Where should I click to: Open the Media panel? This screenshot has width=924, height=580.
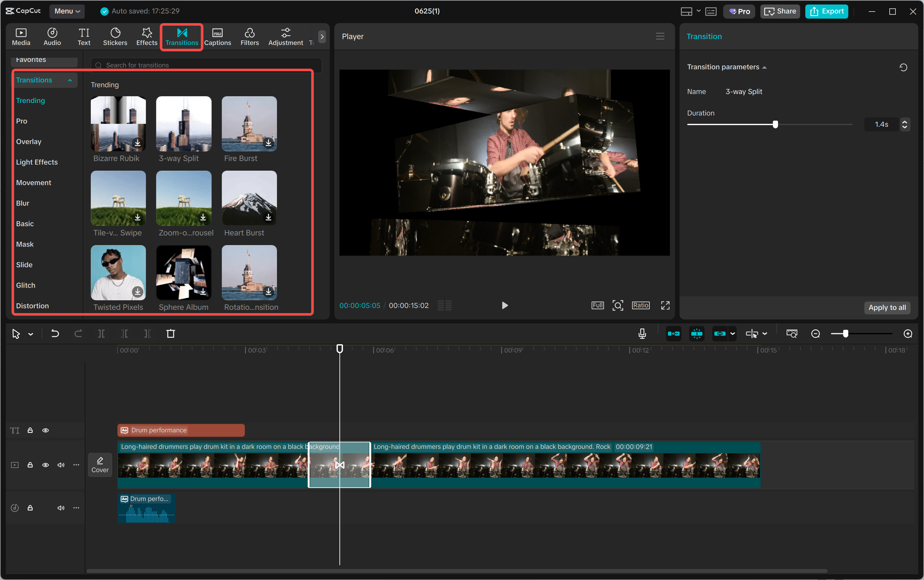[x=21, y=37]
